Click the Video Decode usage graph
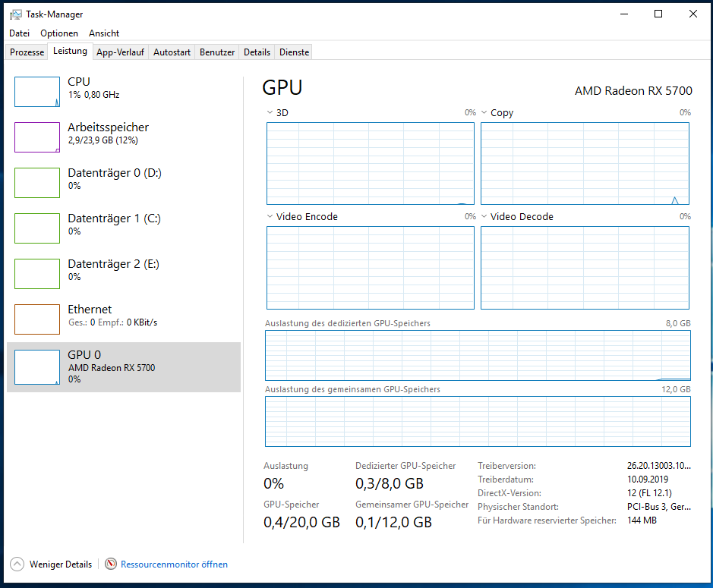Image resolution: width=713 pixels, height=588 pixels. coord(585,268)
